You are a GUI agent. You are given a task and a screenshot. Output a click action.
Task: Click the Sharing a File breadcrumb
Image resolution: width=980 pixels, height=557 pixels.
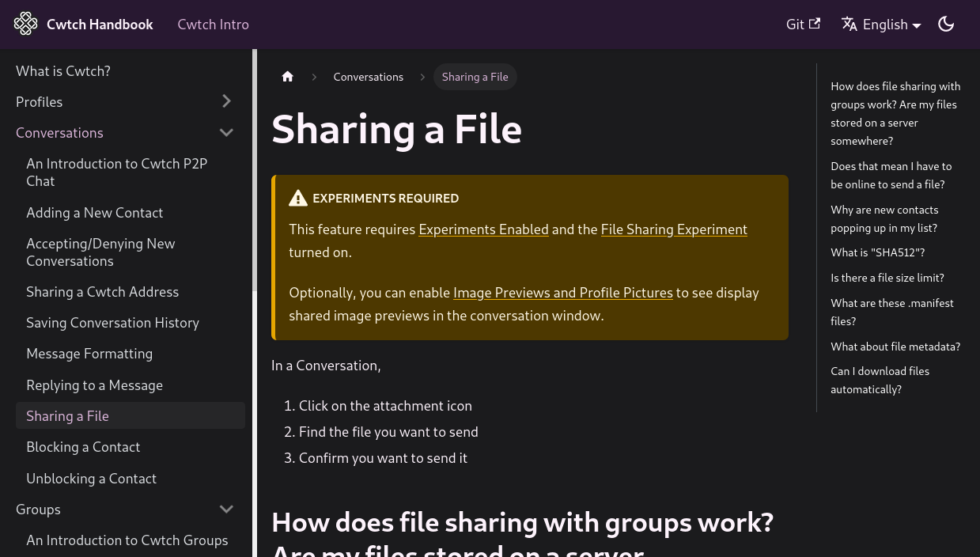[x=475, y=77]
